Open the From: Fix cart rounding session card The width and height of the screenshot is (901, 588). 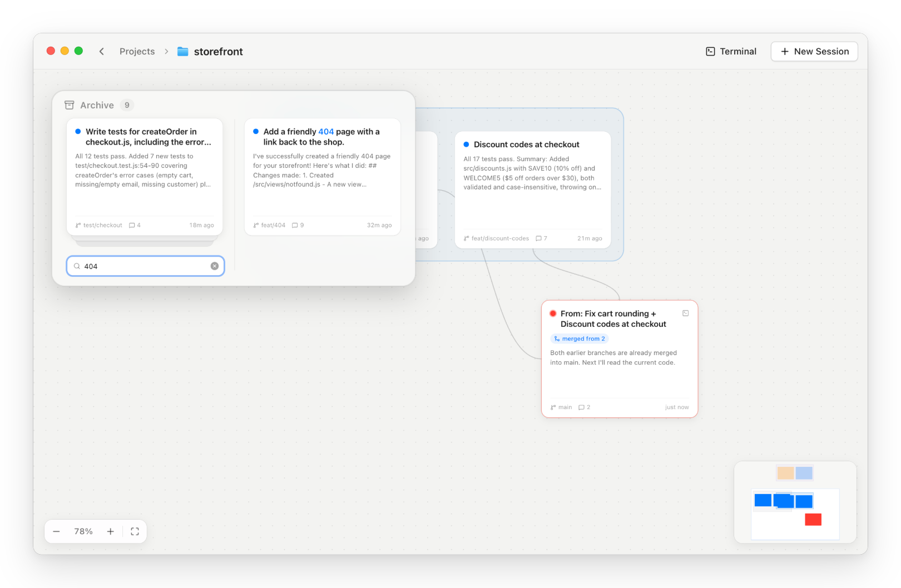tap(620, 359)
